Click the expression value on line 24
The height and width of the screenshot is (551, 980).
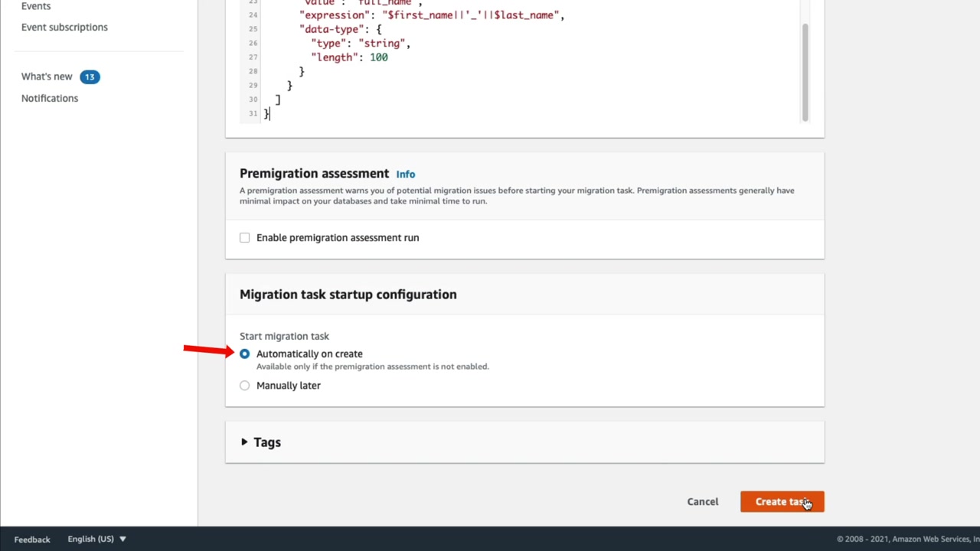(x=472, y=15)
